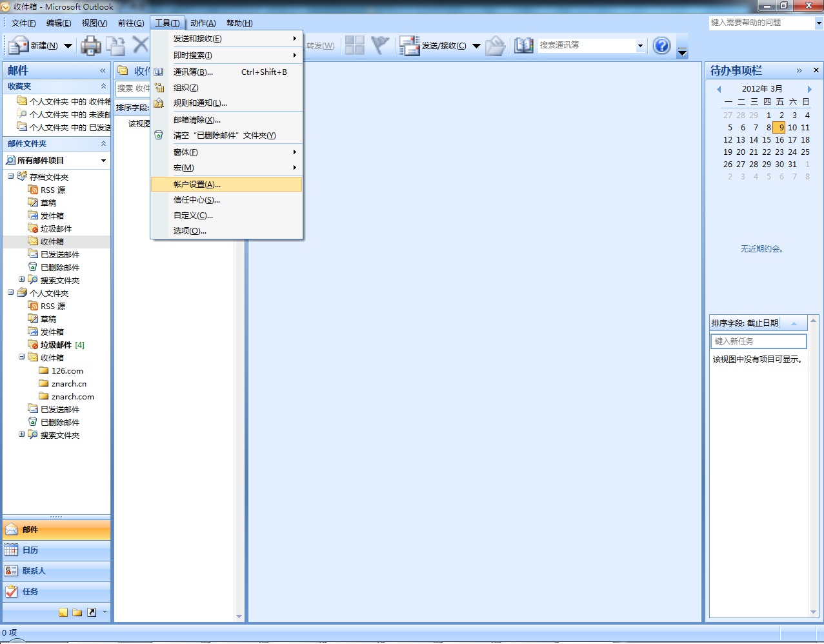Click the Follow Up flag icon
824x644 pixels.
click(x=381, y=45)
